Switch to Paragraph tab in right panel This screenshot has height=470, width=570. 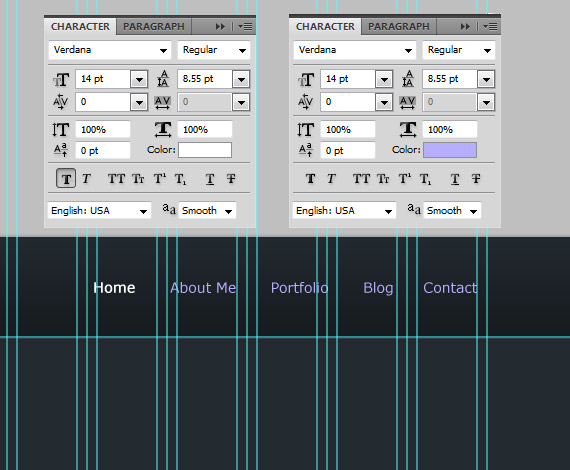pos(399,27)
